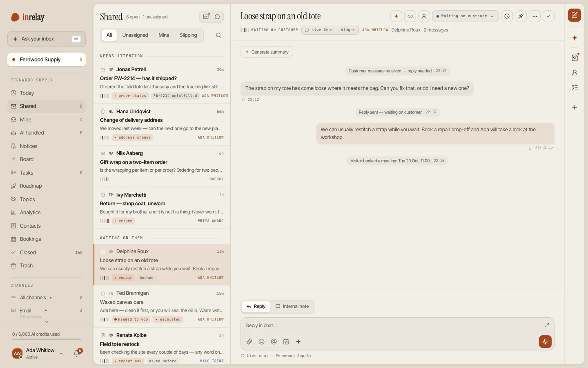
Task: Click the Live Chat · Widget channel tag
Action: [330, 30]
